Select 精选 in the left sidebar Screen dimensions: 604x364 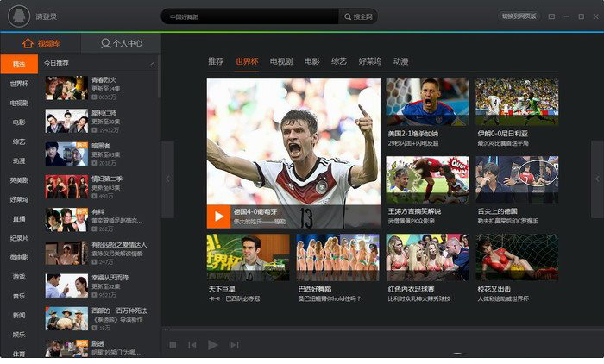coord(19,64)
